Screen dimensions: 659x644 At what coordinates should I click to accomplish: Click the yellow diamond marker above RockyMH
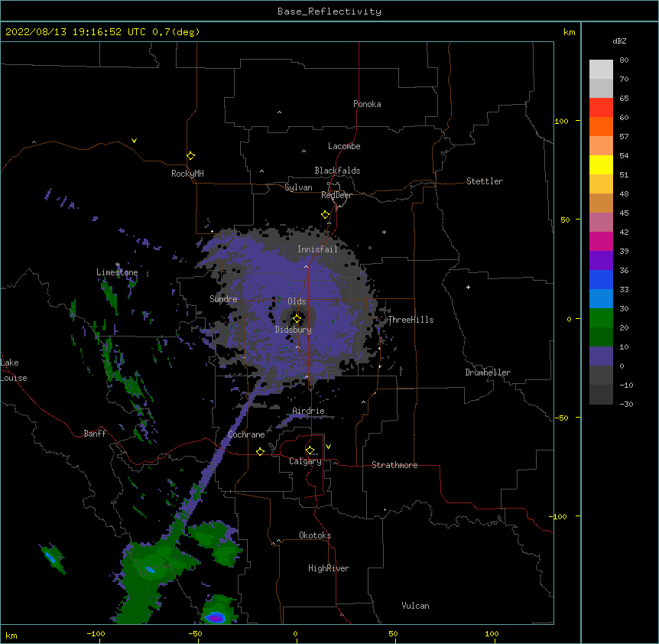pos(190,156)
